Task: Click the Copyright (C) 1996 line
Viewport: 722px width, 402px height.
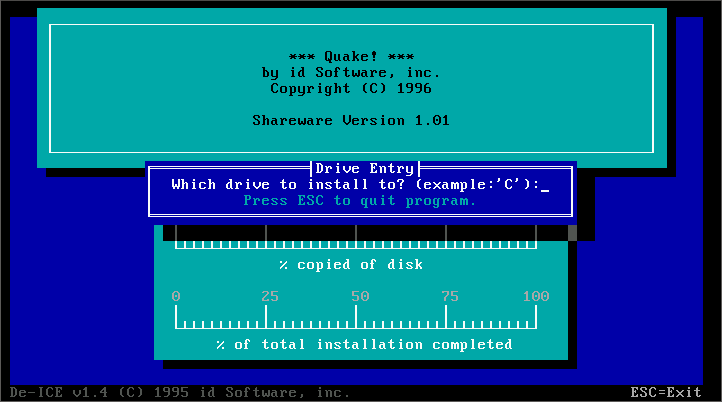Action: pos(351,89)
